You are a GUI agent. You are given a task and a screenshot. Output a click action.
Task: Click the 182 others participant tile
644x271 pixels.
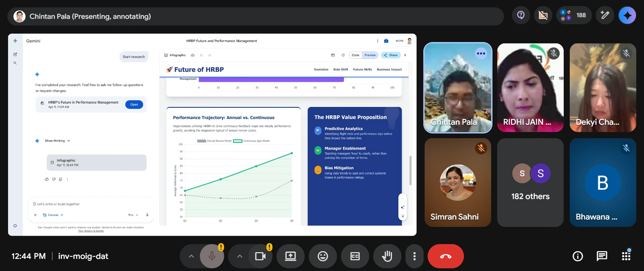530,183
